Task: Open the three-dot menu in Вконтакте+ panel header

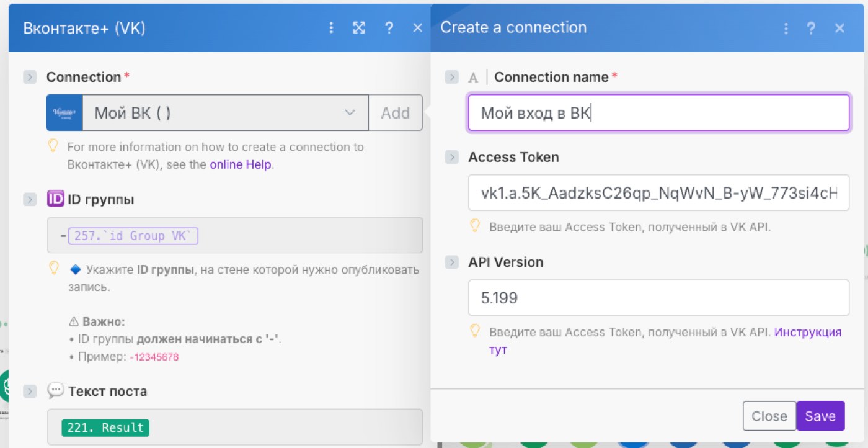Action: (332, 28)
